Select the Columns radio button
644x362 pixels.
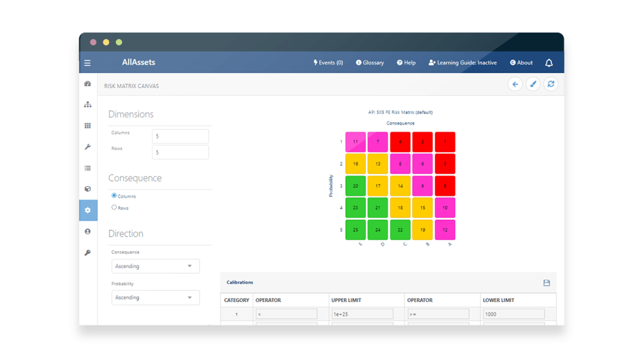114,196
